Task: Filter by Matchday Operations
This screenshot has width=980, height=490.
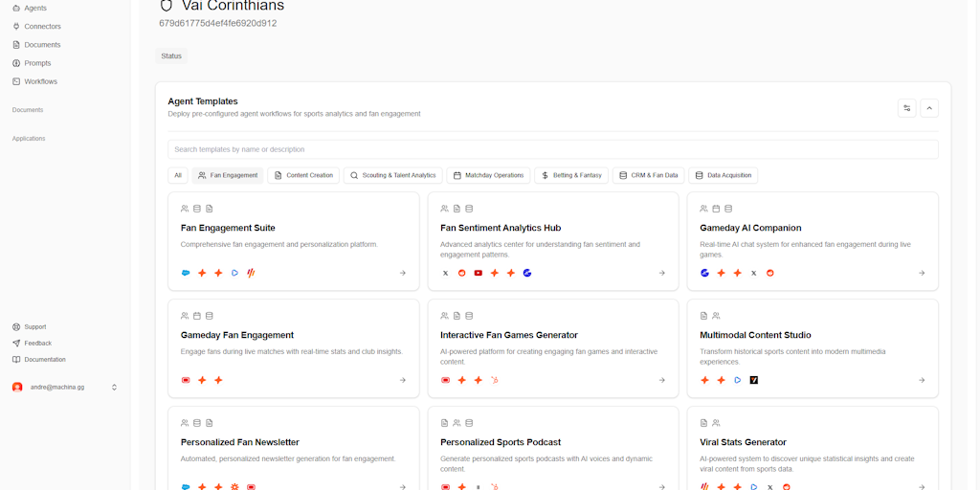Action: point(489,176)
